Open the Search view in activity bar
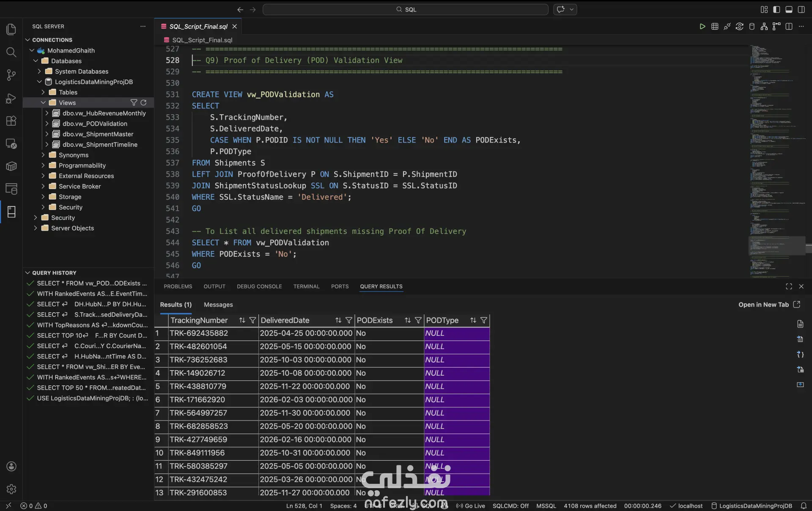Screen dimensions: 812x511 pyautogui.click(x=11, y=52)
